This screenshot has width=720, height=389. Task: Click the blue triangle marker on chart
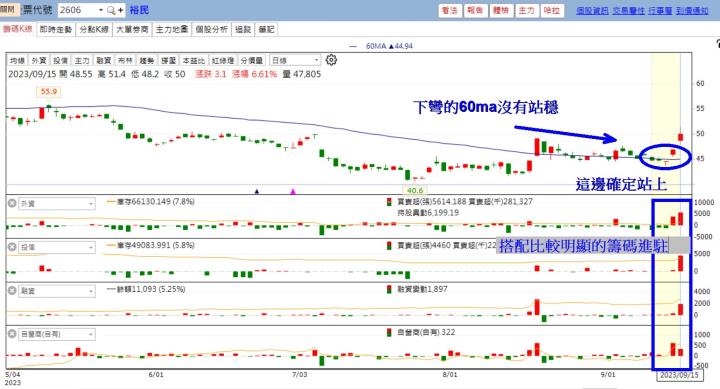click(x=257, y=191)
